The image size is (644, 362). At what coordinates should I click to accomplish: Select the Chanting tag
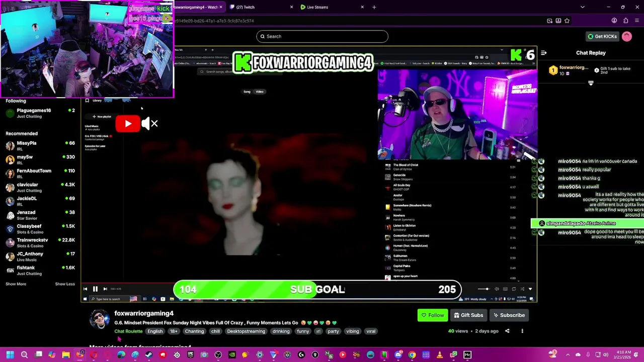194,331
